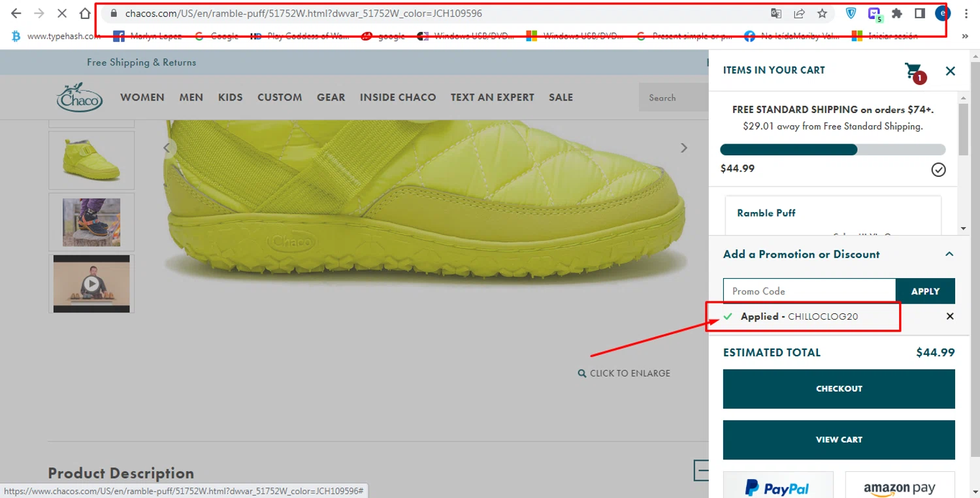
Task: Click the shopping cart icon
Action: pyautogui.click(x=915, y=72)
